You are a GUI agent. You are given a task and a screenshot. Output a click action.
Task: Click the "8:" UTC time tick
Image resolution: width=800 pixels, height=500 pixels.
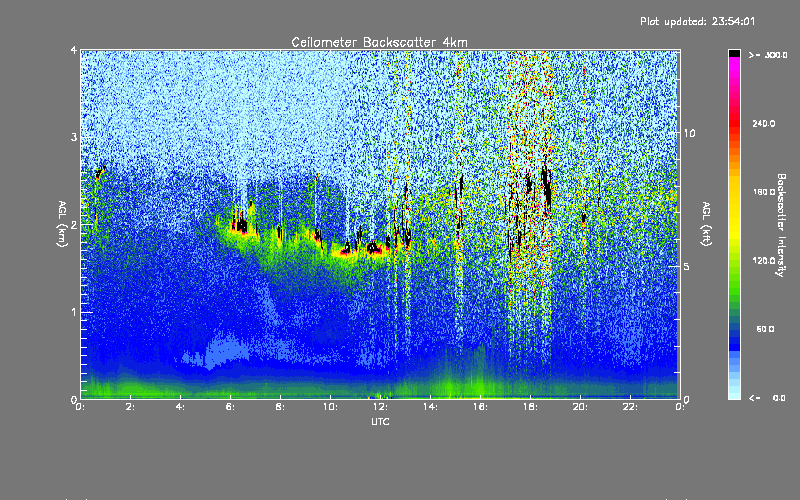click(x=280, y=407)
